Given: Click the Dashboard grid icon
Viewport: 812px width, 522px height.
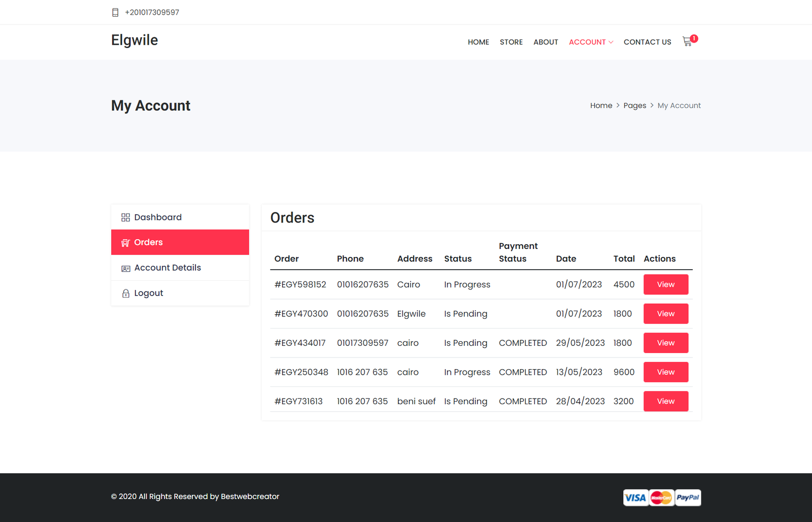Looking at the screenshot, I should click(125, 217).
